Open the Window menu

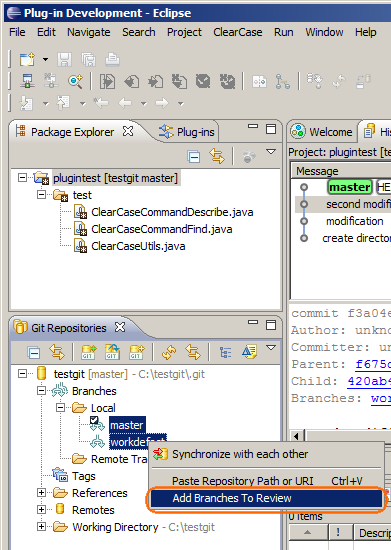coord(324,32)
